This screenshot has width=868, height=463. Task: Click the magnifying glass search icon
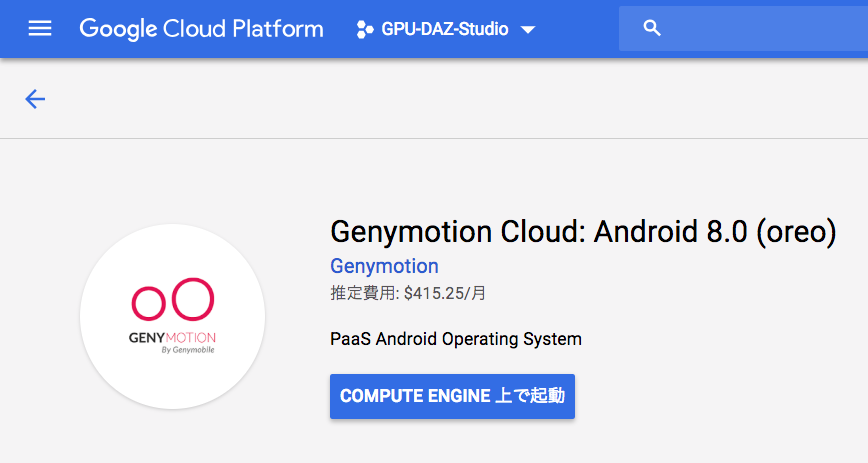click(652, 28)
